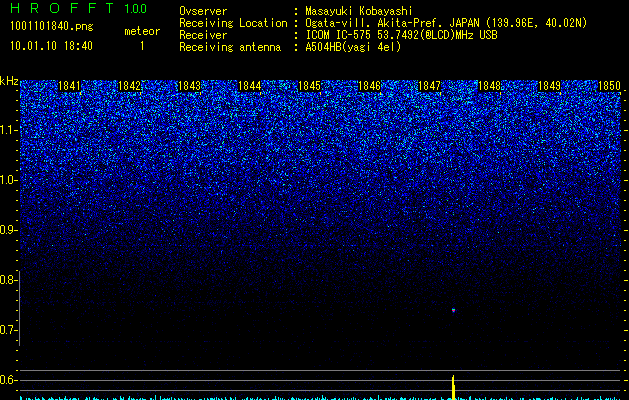Click the 1842 time marker
Image resolution: width=629 pixels, height=400 pixels.
coord(130,86)
